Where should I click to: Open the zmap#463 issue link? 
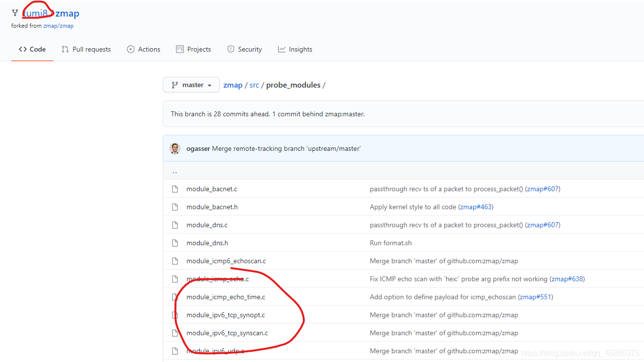pyautogui.click(x=475, y=207)
